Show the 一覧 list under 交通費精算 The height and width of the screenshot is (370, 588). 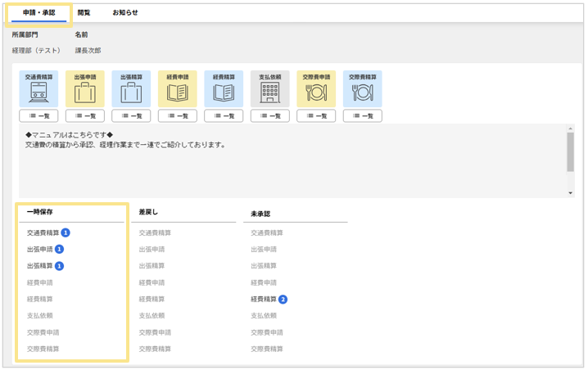click(x=38, y=116)
